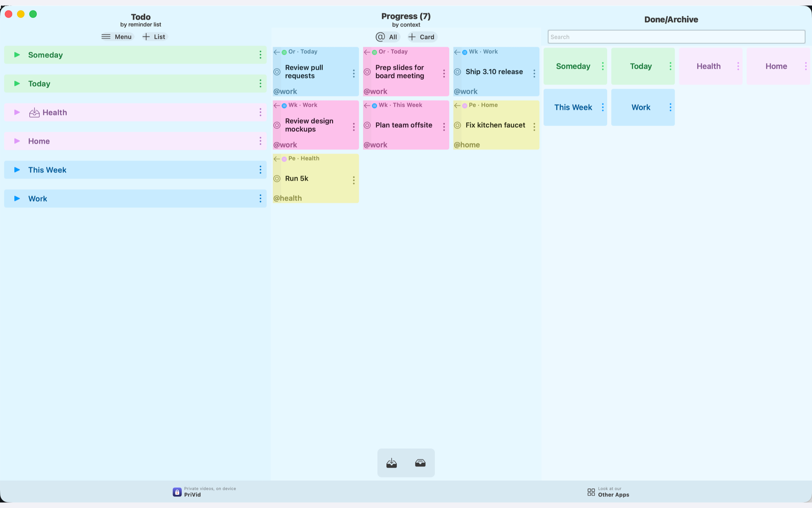Move Review pull requests back with arrow
The image size is (812, 508).
pyautogui.click(x=277, y=52)
